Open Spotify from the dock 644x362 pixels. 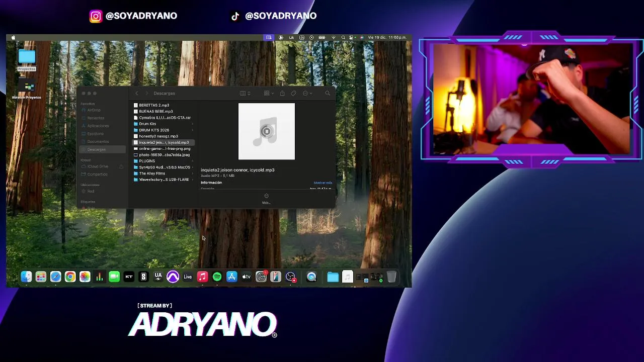click(x=217, y=277)
